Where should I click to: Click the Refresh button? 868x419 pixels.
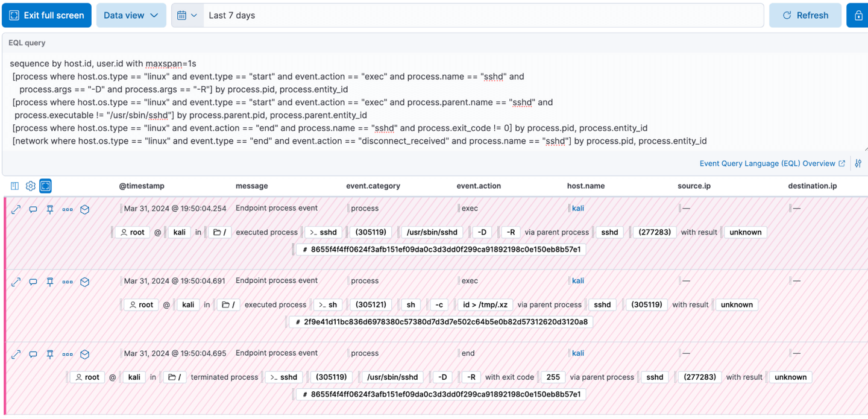pos(805,15)
